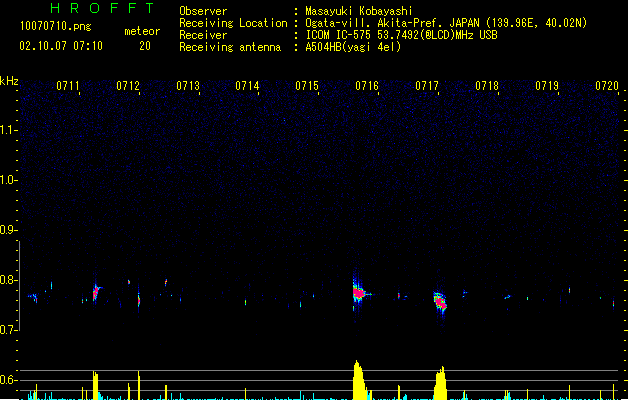Click the tallest yellow intensity peak before 0716
The height and width of the screenshot is (400, 629).
pos(359,380)
